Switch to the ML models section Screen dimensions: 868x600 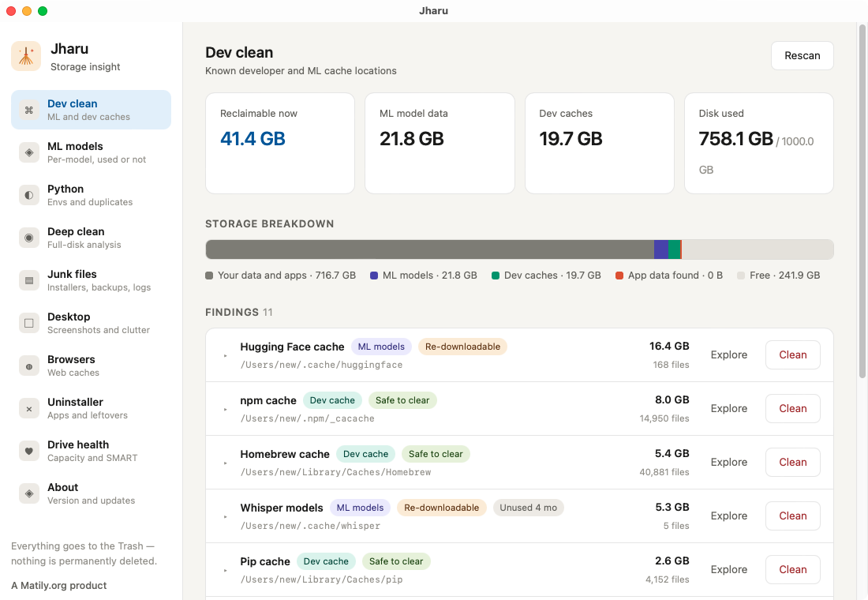coord(92,152)
